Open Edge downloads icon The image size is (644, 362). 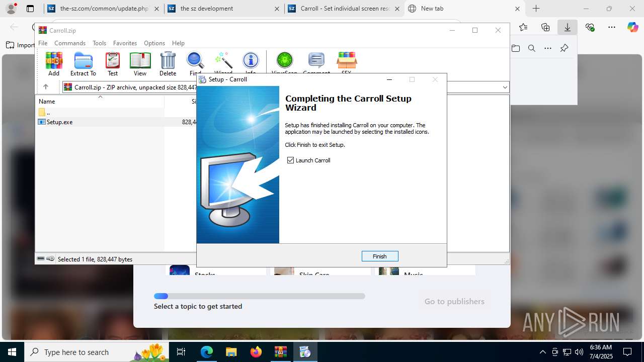click(x=567, y=27)
